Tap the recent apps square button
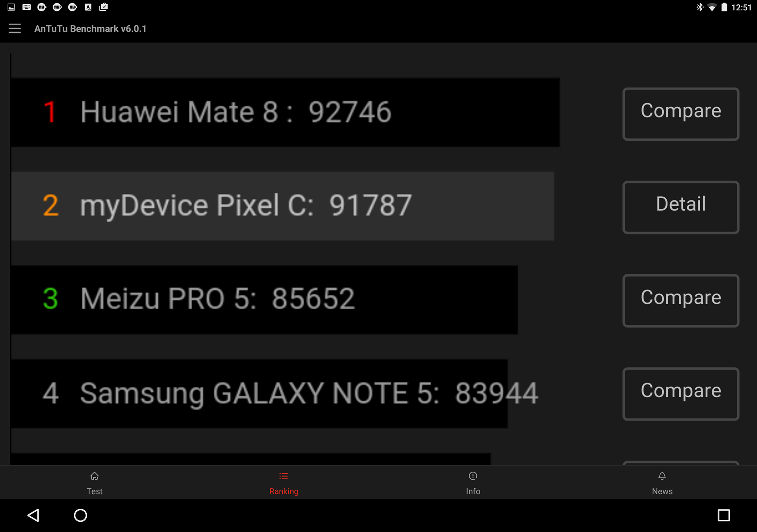Screen dimensions: 757x532 (723, 515)
